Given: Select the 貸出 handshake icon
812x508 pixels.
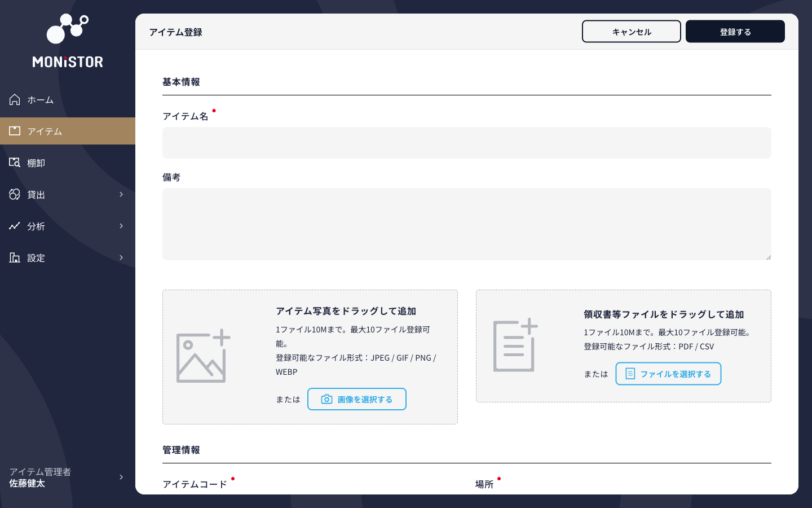Looking at the screenshot, I should tap(14, 194).
